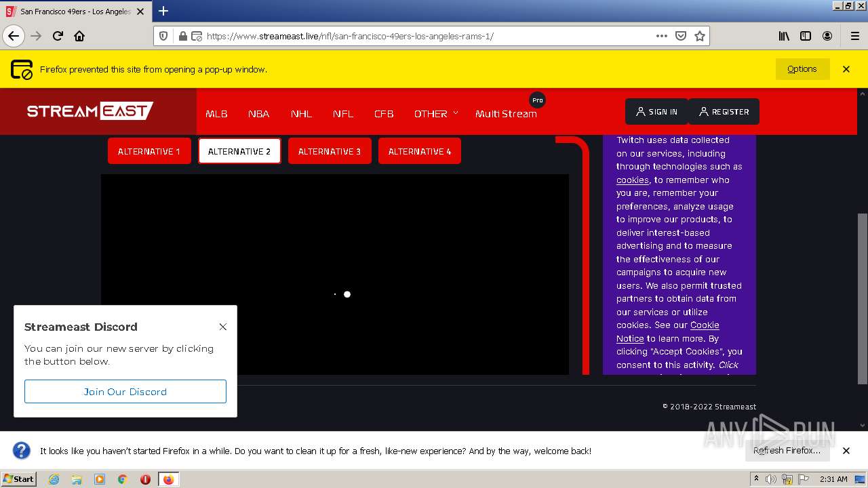Open File Explorer from taskbar

click(77, 479)
